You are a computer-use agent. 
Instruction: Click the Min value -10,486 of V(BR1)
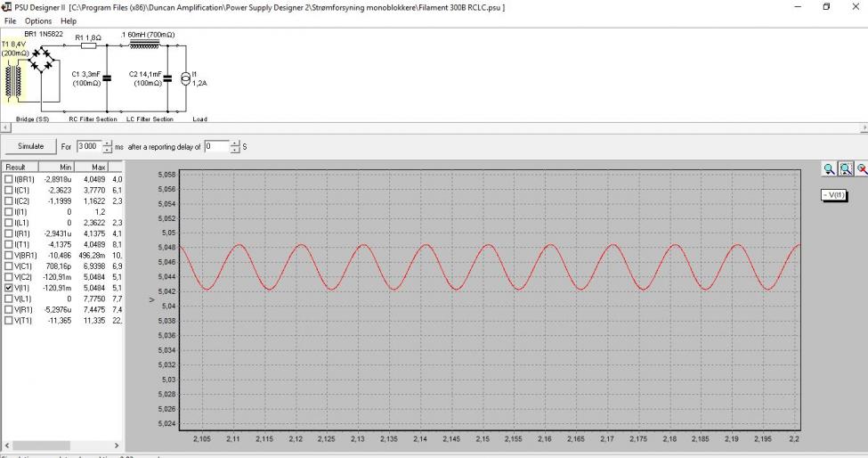coord(60,256)
